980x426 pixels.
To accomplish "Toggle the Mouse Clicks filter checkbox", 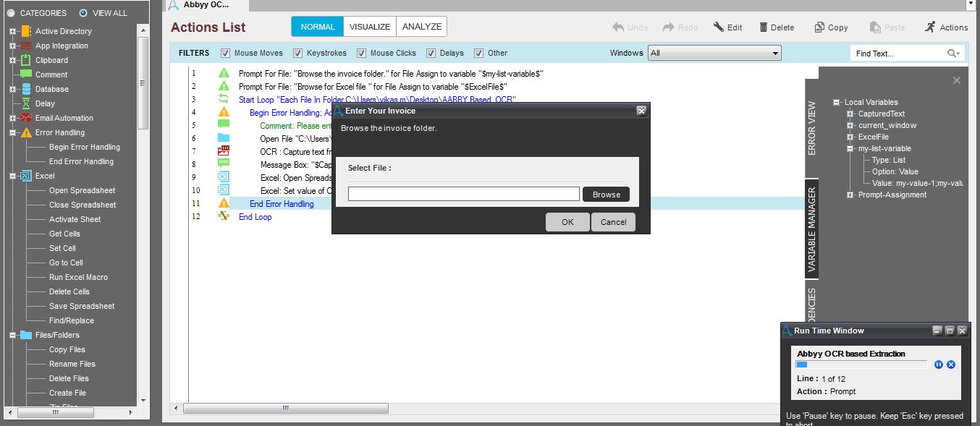I will click(x=361, y=53).
